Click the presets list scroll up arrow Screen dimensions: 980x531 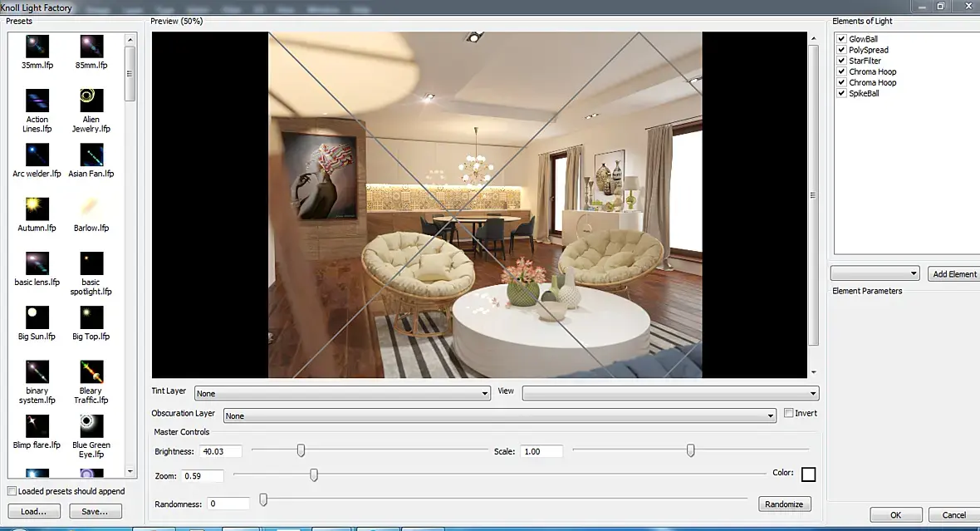pyautogui.click(x=130, y=39)
